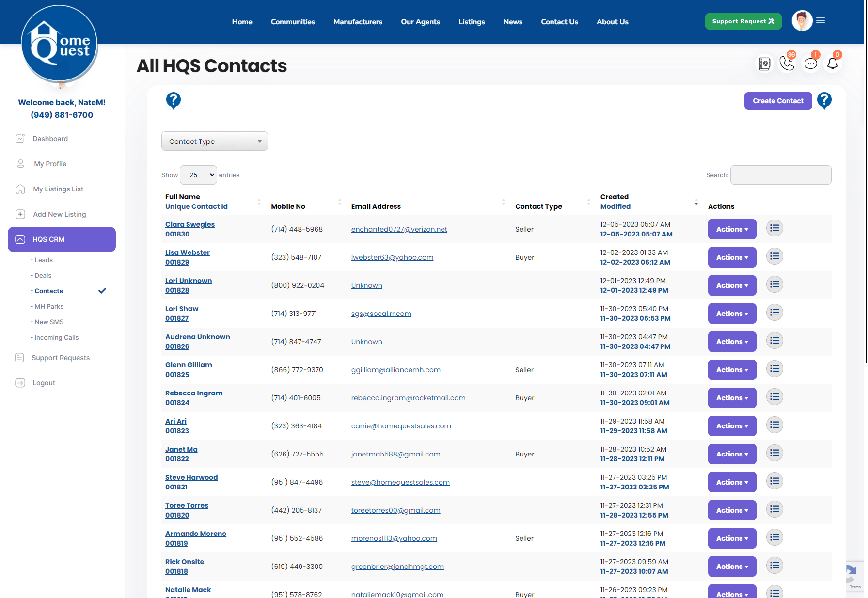Check notifications by clicking the bell icon
Screen dimensions: 868x598
coord(832,63)
